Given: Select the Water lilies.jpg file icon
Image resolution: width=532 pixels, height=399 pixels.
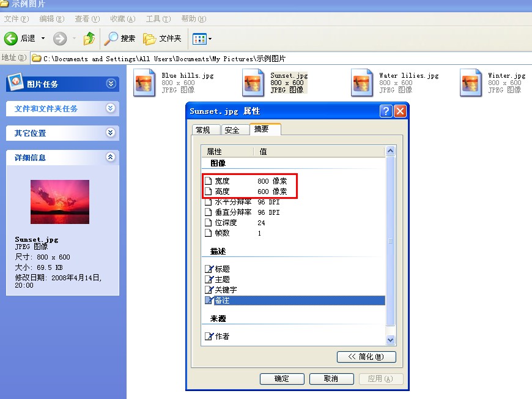Looking at the screenshot, I should click(362, 83).
